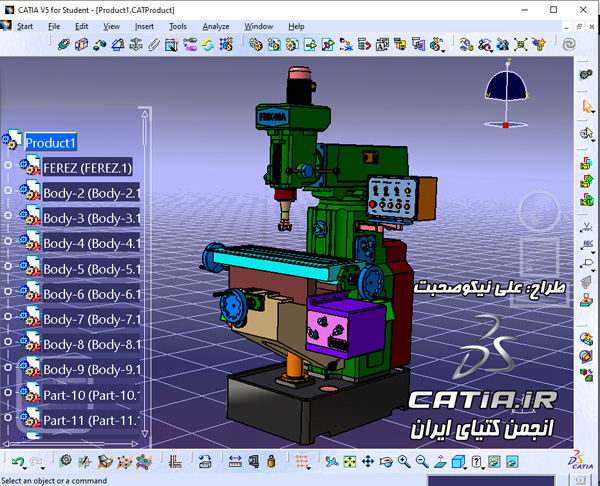Image resolution: width=600 pixels, height=486 pixels.
Task: Open the Tools menu
Action: point(178,26)
